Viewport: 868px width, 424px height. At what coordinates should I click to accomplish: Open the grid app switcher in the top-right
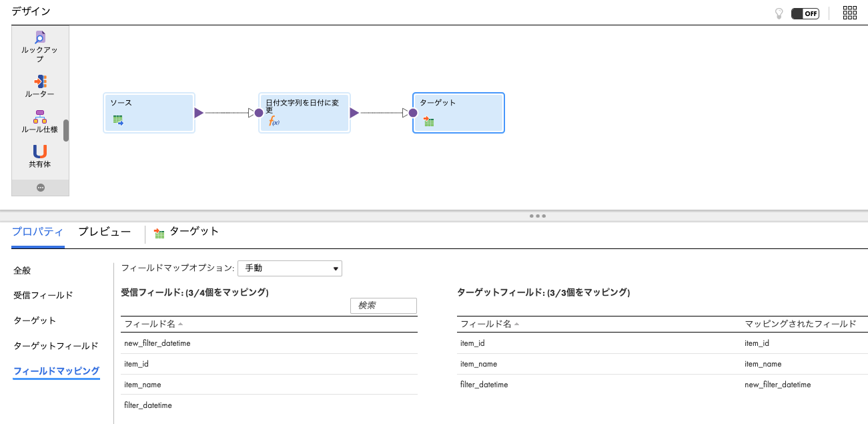[x=849, y=12]
